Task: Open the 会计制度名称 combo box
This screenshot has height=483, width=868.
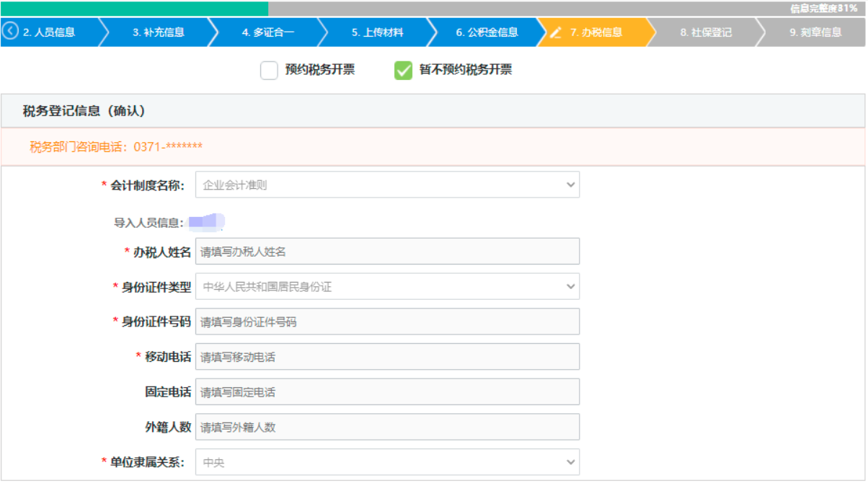Action: (x=569, y=185)
